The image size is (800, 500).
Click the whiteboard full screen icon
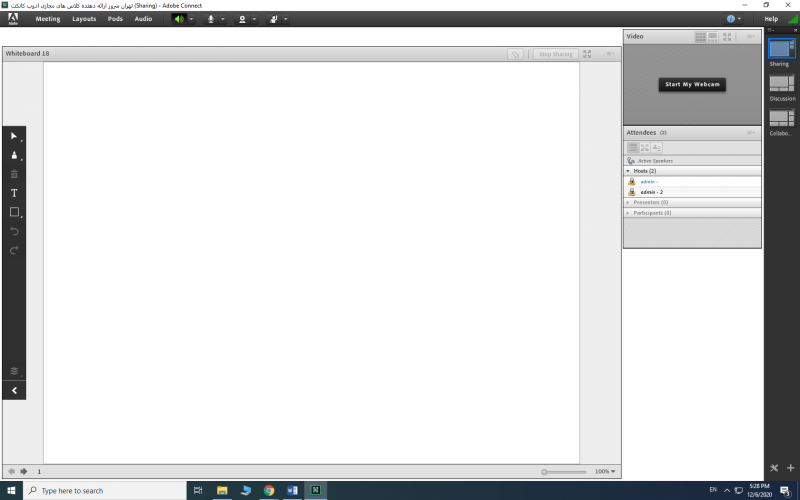click(x=587, y=54)
